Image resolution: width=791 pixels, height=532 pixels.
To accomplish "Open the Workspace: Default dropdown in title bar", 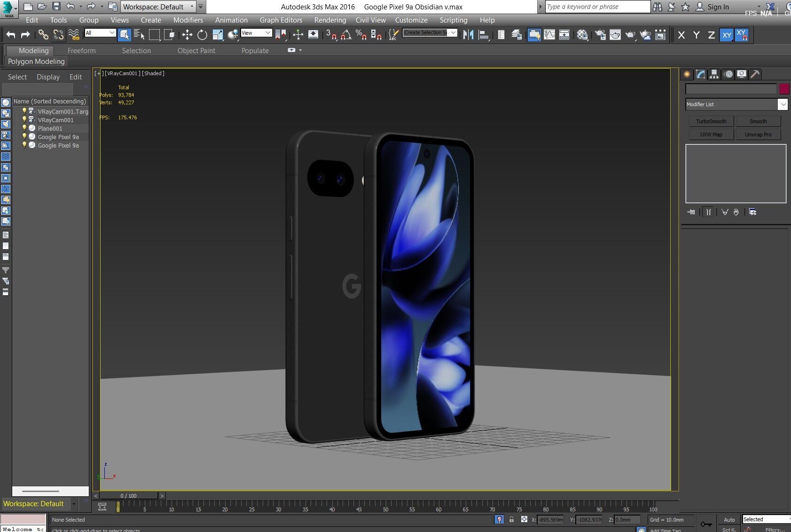I will tap(158, 7).
